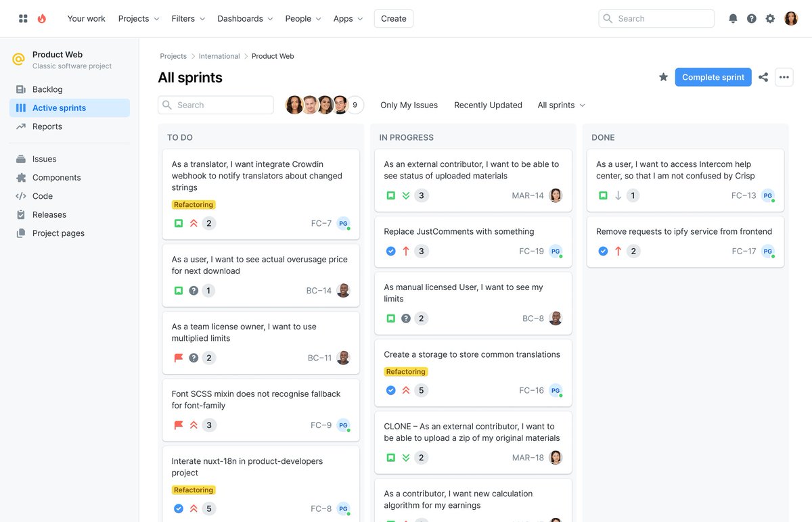Open the ipfy service card FC-17
Image resolution: width=812 pixels, height=522 pixels.
pyautogui.click(x=685, y=242)
